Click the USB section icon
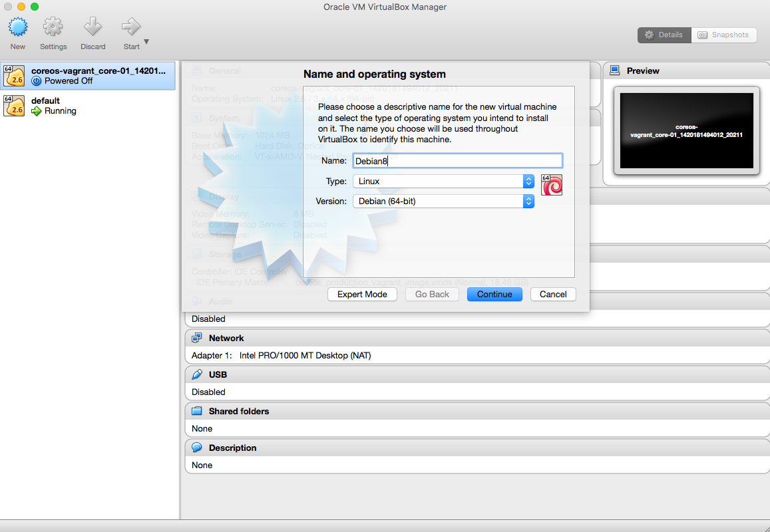This screenshot has width=770, height=532. pos(197,374)
